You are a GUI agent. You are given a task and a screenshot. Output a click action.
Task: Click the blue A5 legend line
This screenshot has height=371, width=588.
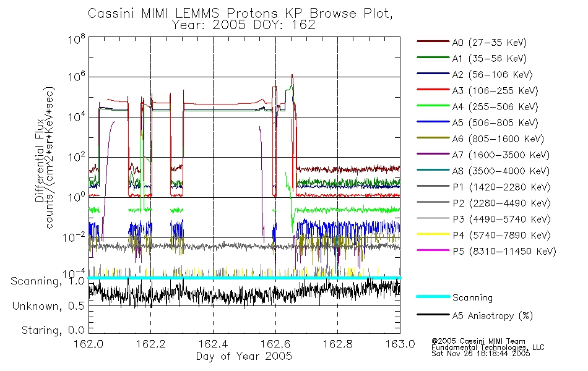[x=433, y=122]
